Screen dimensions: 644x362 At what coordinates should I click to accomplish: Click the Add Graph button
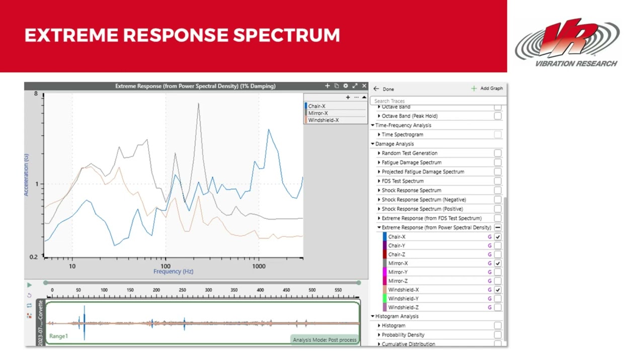point(487,88)
